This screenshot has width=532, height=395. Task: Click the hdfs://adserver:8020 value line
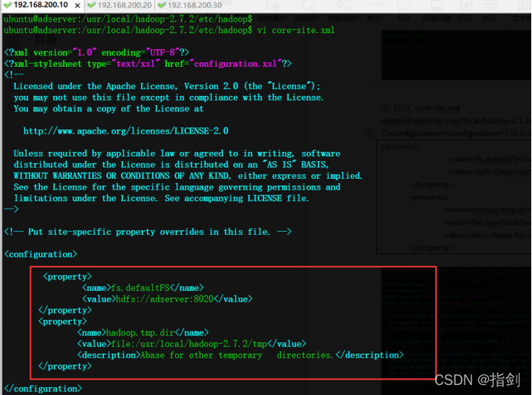pyautogui.click(x=167, y=299)
